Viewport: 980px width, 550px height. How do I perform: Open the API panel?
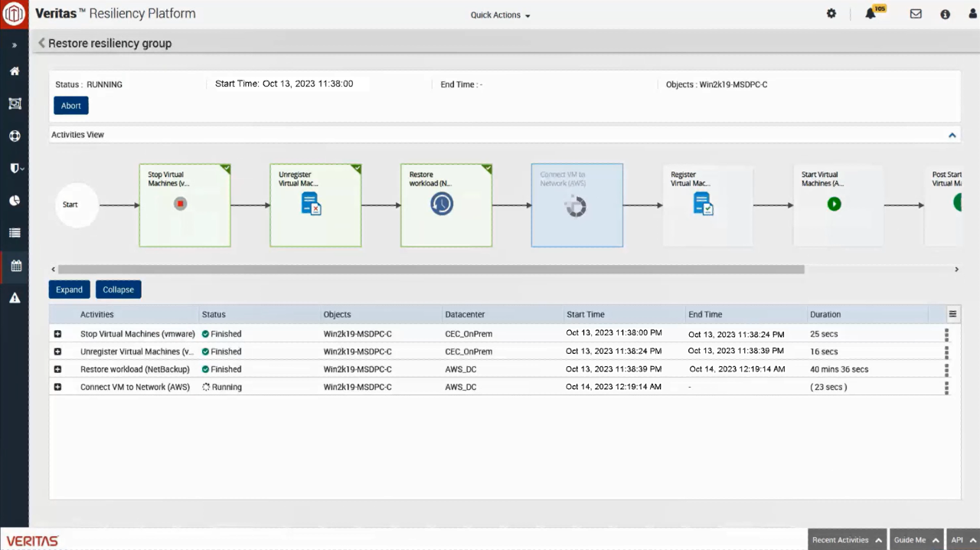click(963, 539)
